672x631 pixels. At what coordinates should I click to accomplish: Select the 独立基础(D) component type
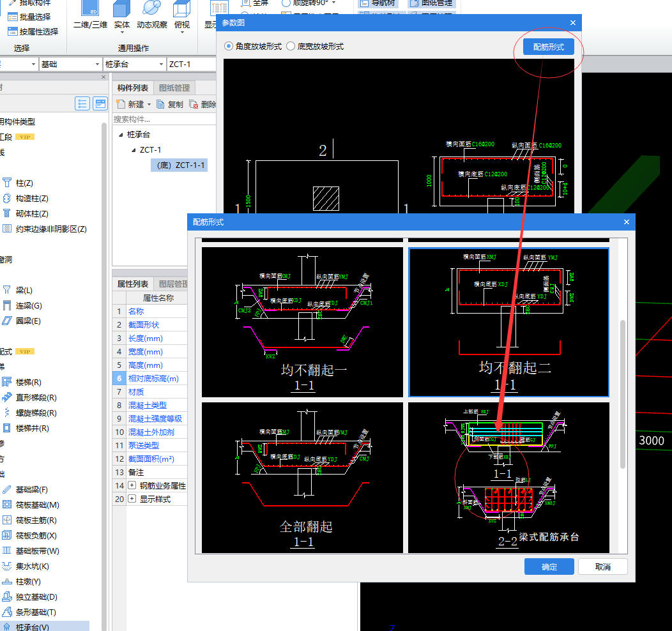pos(36,597)
